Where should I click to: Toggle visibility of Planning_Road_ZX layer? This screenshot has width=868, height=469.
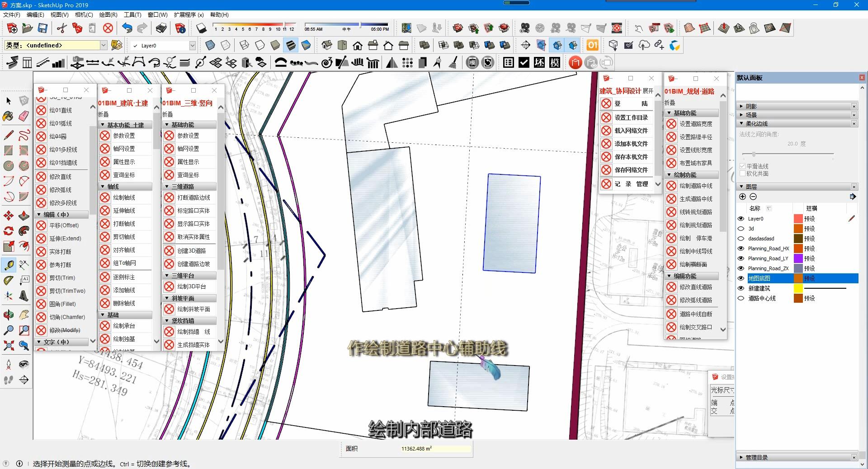point(741,268)
